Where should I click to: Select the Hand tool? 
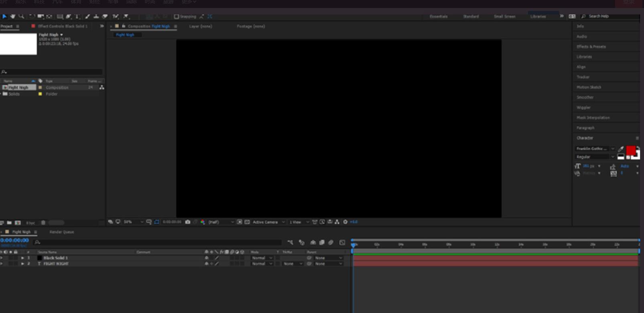click(x=13, y=16)
